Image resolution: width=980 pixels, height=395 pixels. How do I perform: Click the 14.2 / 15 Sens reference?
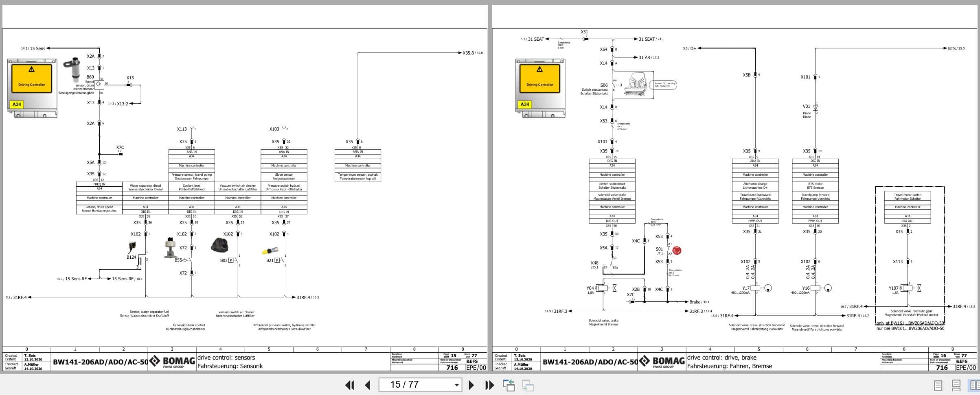[33, 48]
